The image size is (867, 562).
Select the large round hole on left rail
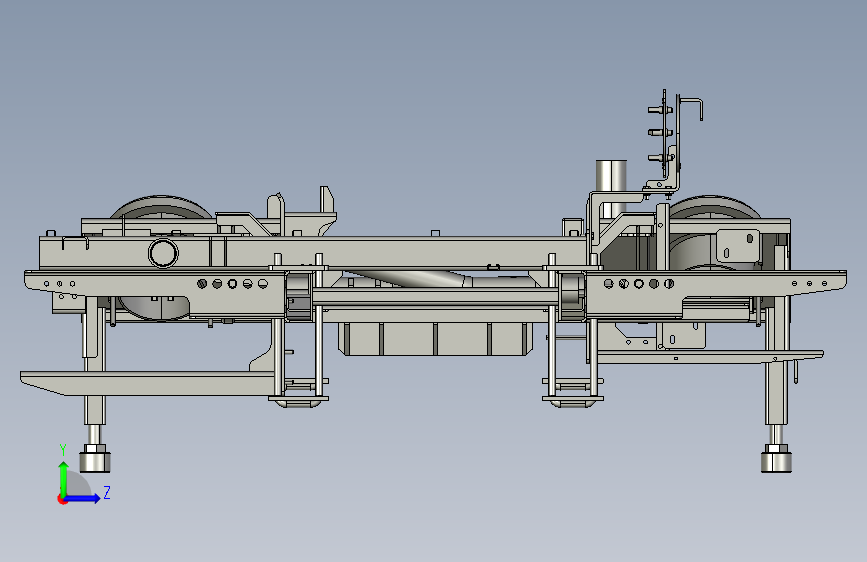click(163, 253)
